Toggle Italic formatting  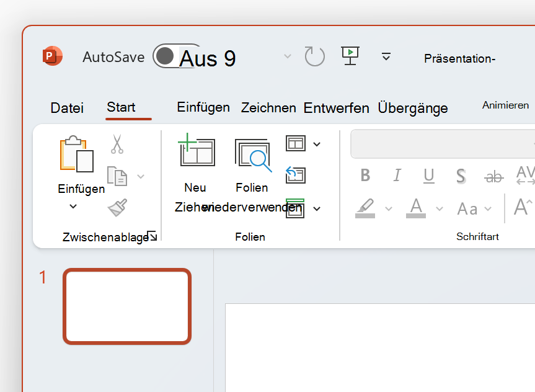point(397,176)
